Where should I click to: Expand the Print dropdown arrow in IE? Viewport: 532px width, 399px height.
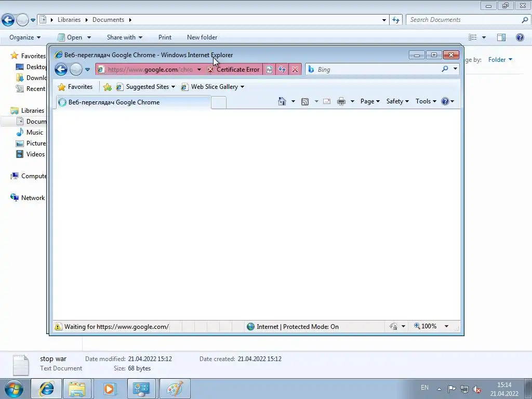(352, 101)
